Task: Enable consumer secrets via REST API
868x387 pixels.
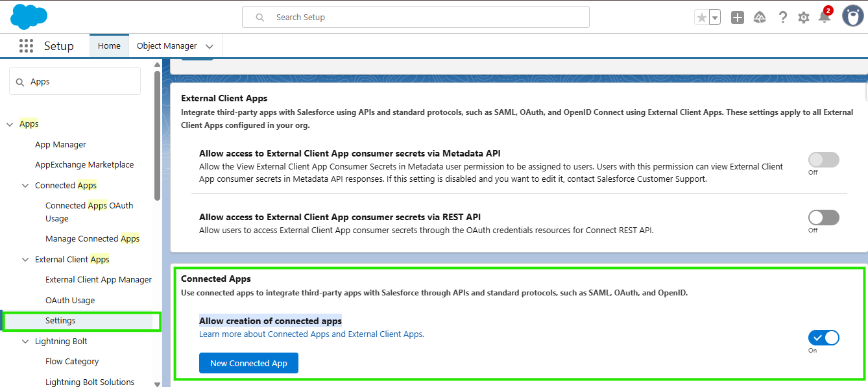Action: coord(824,218)
